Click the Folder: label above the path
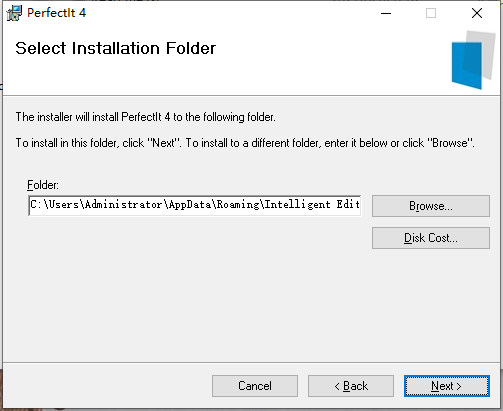 point(43,185)
